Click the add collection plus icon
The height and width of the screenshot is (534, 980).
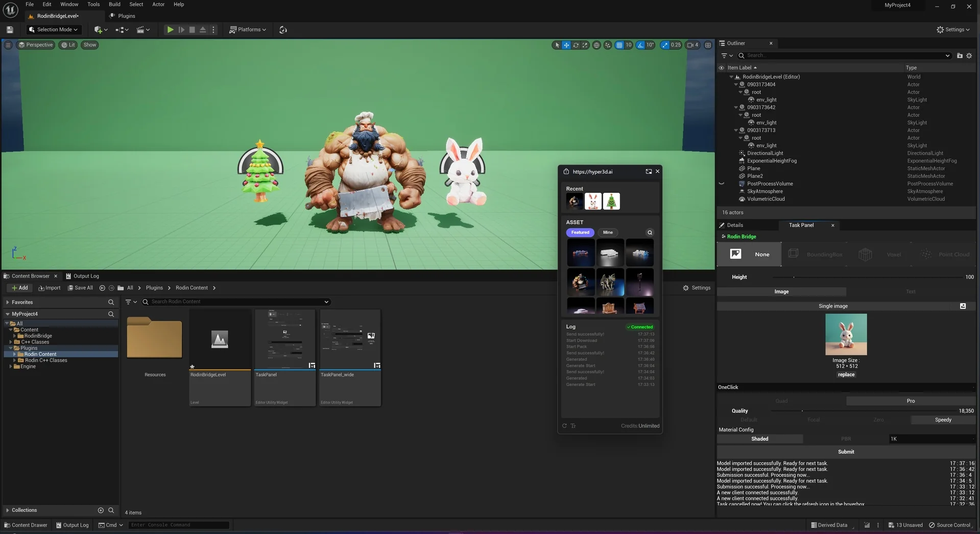point(101,510)
